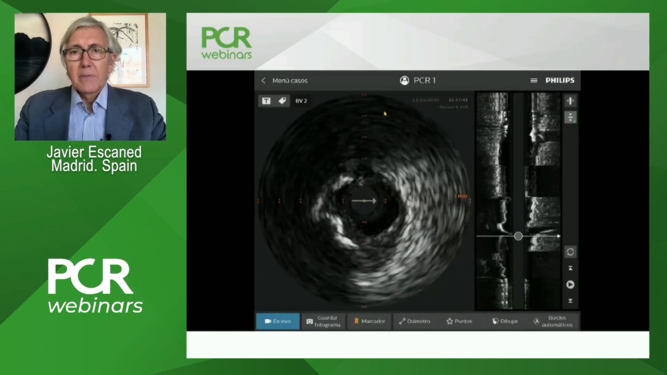The image size is (667, 375).
Task: Select the text annotation T icon
Action: tap(266, 101)
